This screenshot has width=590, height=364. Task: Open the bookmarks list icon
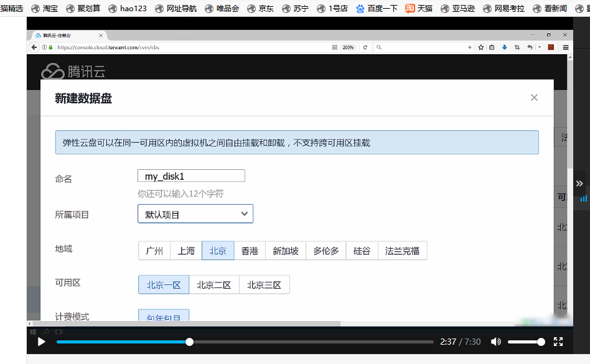coord(492,47)
